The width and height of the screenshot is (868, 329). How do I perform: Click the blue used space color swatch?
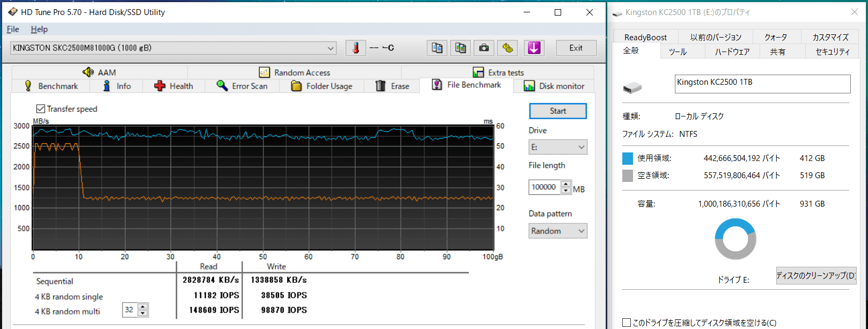[628, 158]
